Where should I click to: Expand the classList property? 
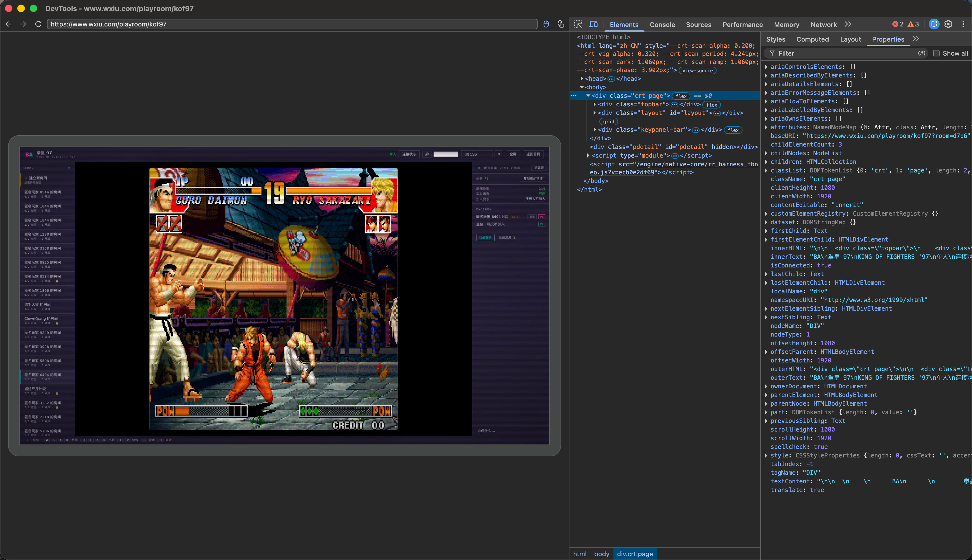(x=766, y=170)
